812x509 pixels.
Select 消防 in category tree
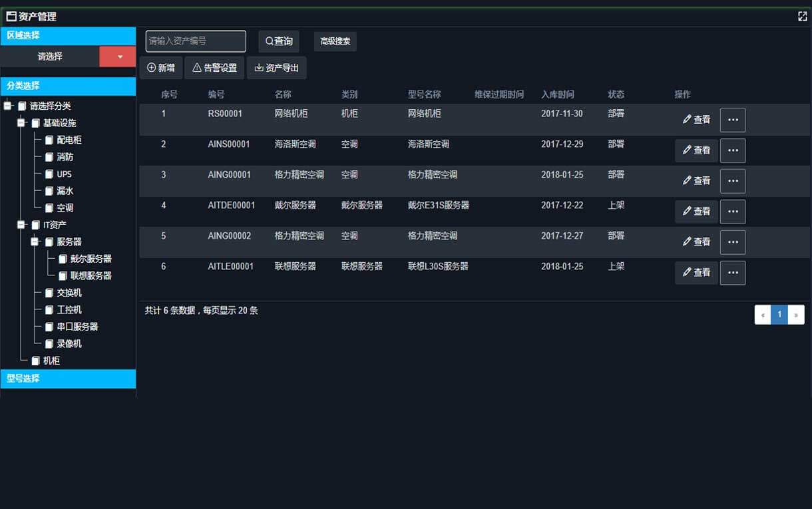tap(65, 157)
